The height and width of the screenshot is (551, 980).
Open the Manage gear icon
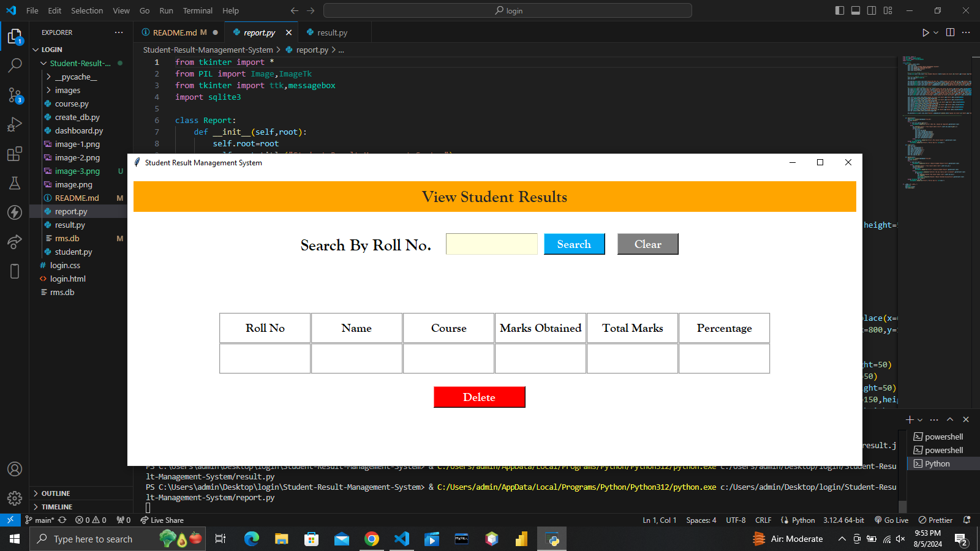[15, 498]
